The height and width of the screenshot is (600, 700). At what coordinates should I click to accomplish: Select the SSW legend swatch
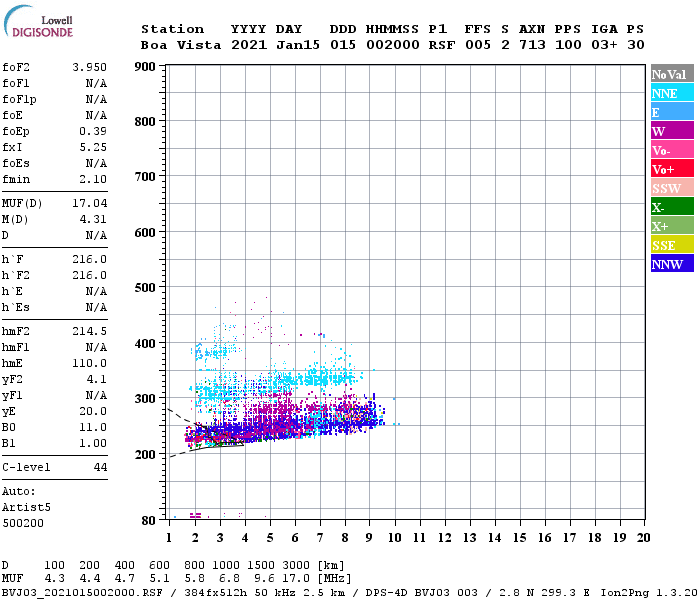(x=672, y=188)
